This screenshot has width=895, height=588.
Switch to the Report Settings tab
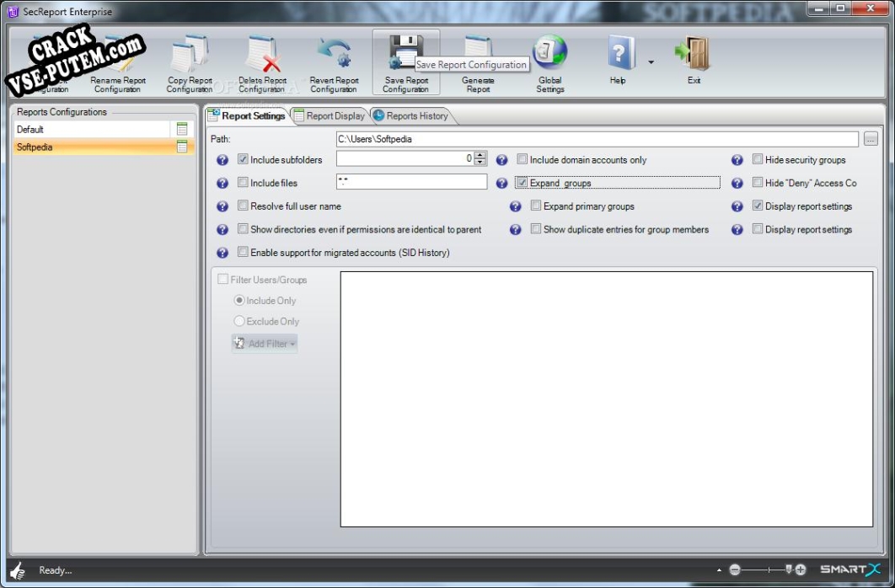coord(247,115)
